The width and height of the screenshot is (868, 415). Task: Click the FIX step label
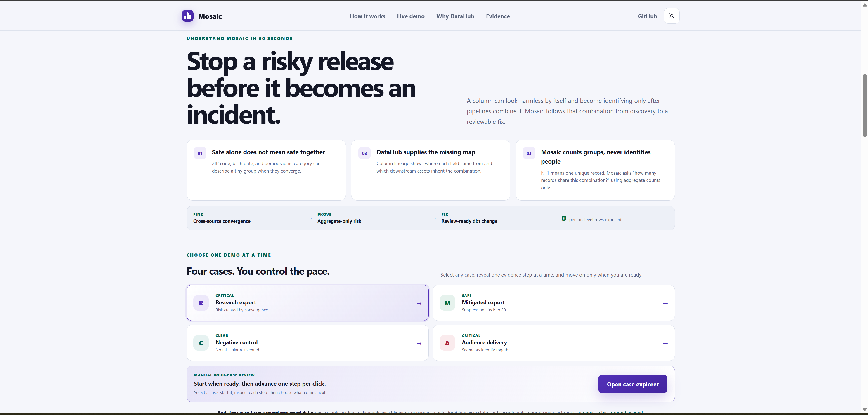click(x=445, y=214)
